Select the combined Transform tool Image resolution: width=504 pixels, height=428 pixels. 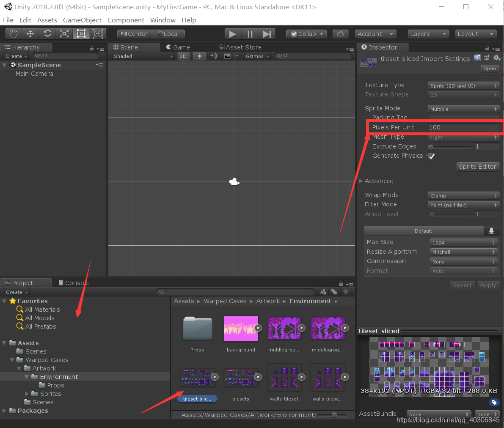click(x=98, y=34)
